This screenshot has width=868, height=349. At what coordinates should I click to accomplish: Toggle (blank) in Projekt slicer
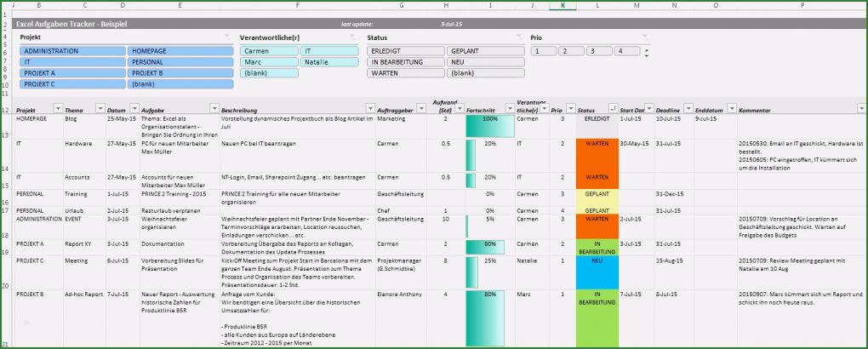(x=180, y=84)
